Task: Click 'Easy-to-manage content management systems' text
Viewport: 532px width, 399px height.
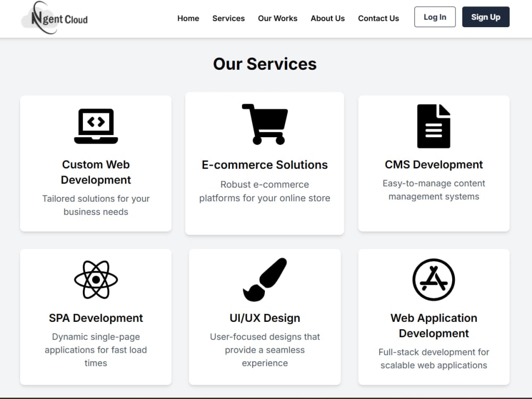Action: tap(434, 190)
